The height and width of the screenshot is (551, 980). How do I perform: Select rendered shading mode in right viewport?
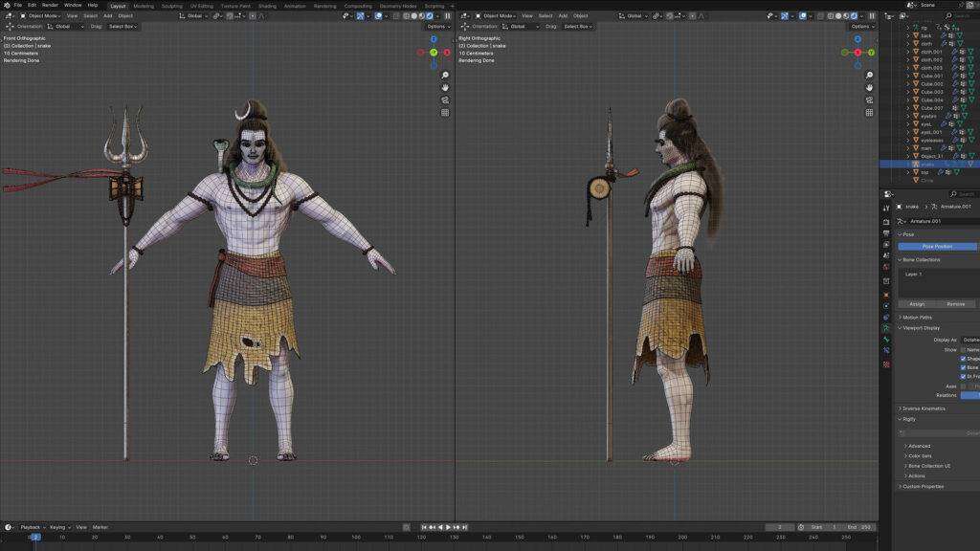[x=854, y=15]
